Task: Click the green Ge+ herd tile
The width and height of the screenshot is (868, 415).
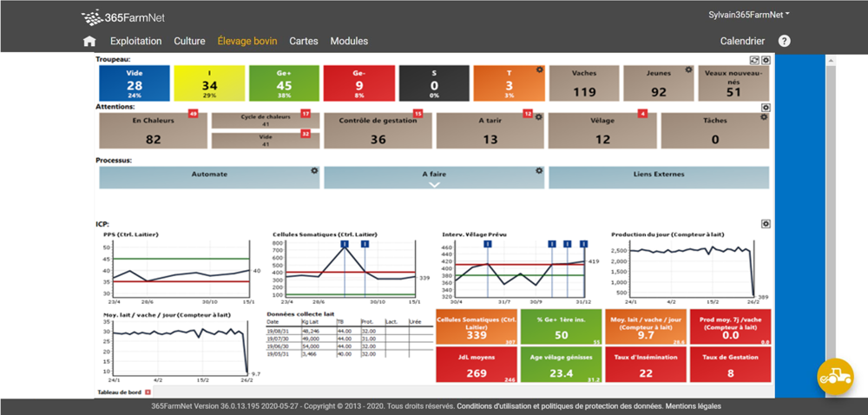Action: point(283,83)
